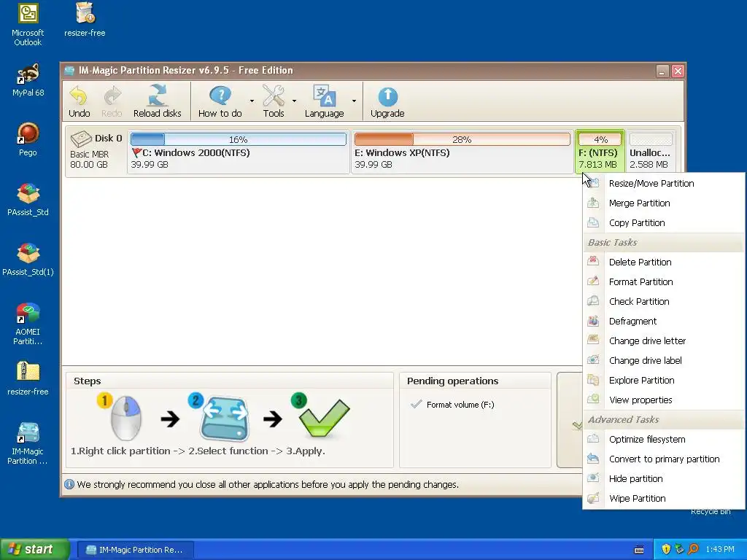Image resolution: width=747 pixels, height=560 pixels.
Task: Expand the How to do dropdown arrow
Action: [252, 101]
